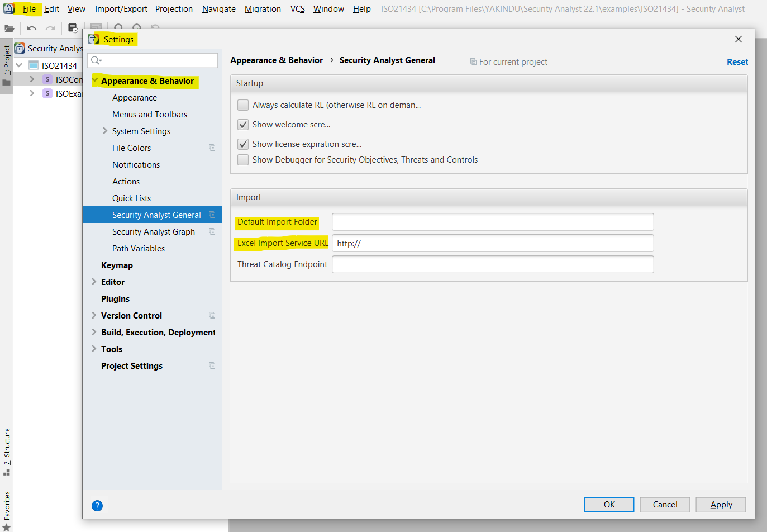
Task: Click the ISO21434 project module icon
Action: [34, 65]
